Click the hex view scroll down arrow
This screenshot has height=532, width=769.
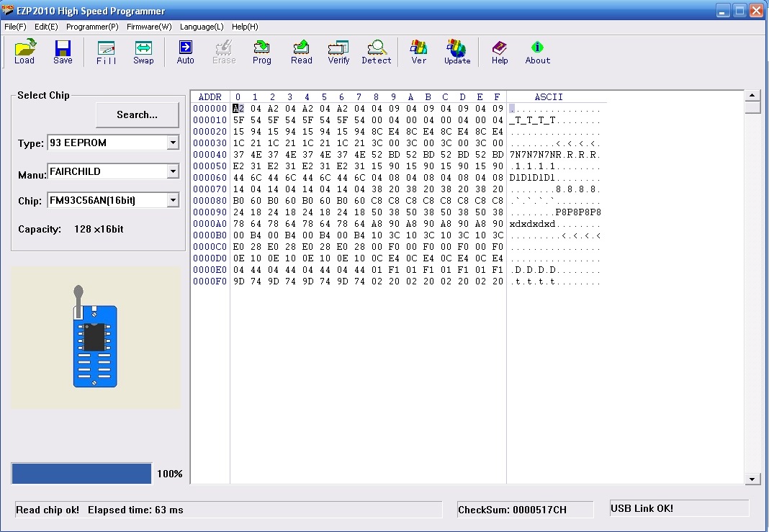click(752, 479)
